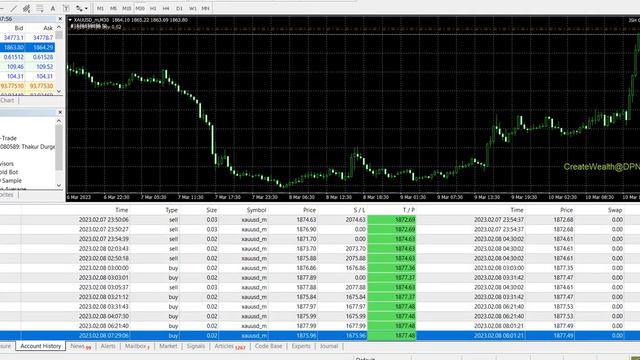Close the Market Watch panel
This screenshot has height=360, width=640.
coord(60,19)
